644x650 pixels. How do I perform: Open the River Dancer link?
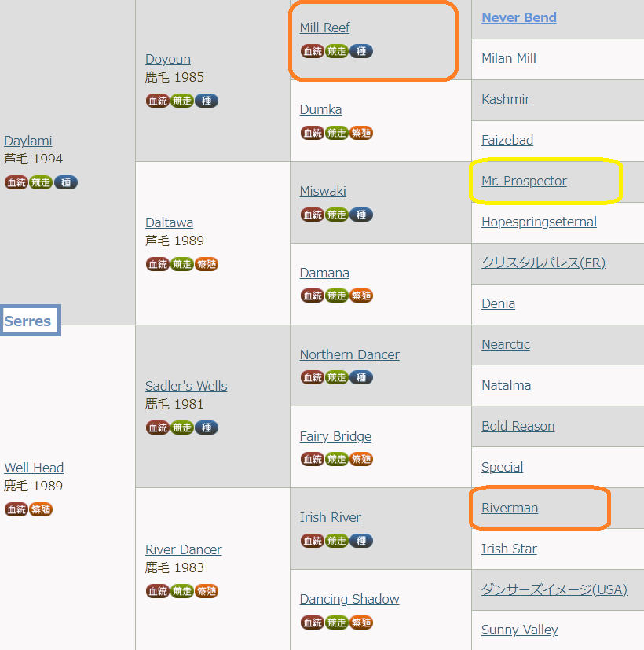click(x=184, y=549)
